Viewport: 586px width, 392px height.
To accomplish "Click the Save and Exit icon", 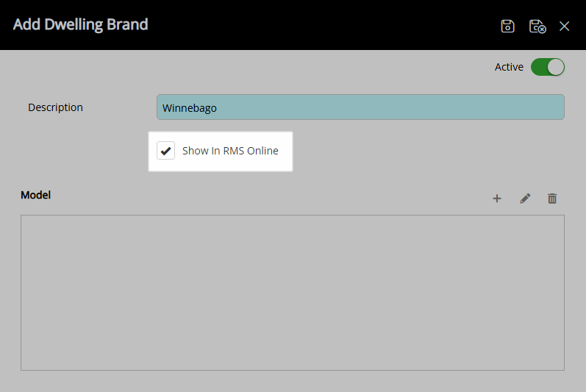I will pyautogui.click(x=537, y=26).
